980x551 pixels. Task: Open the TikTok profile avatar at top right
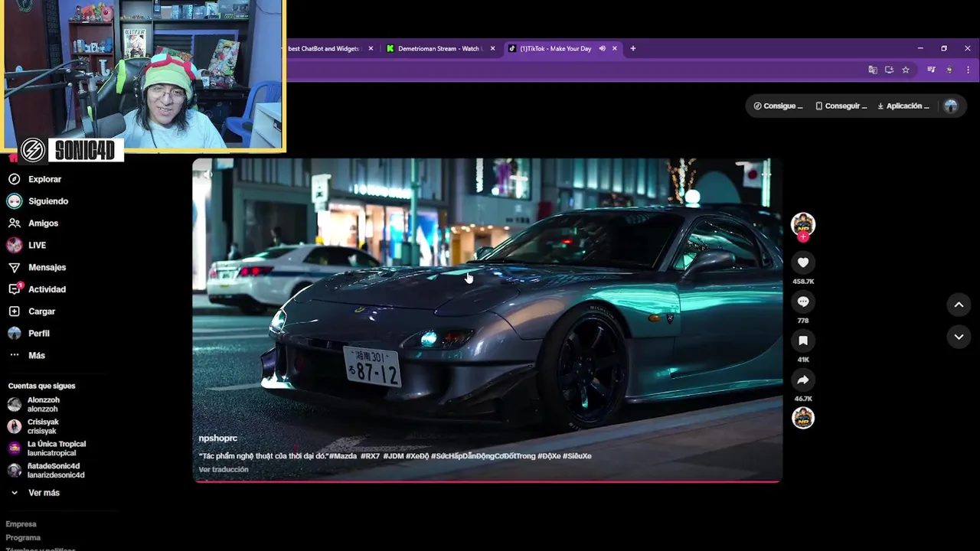click(x=951, y=106)
